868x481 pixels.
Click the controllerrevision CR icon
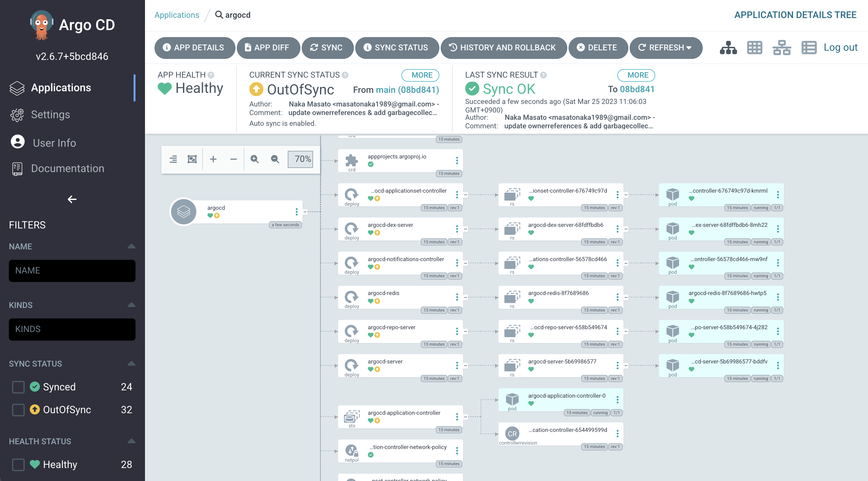point(512,434)
